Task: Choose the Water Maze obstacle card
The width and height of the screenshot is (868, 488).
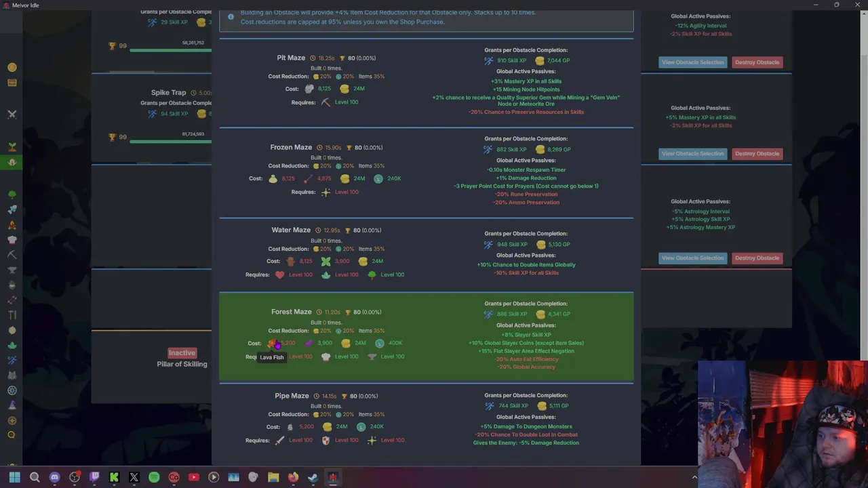Action: coord(426,255)
